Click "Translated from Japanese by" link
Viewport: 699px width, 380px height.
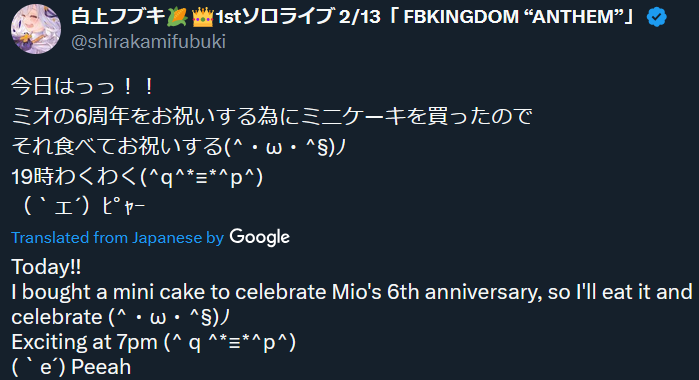[117, 237]
